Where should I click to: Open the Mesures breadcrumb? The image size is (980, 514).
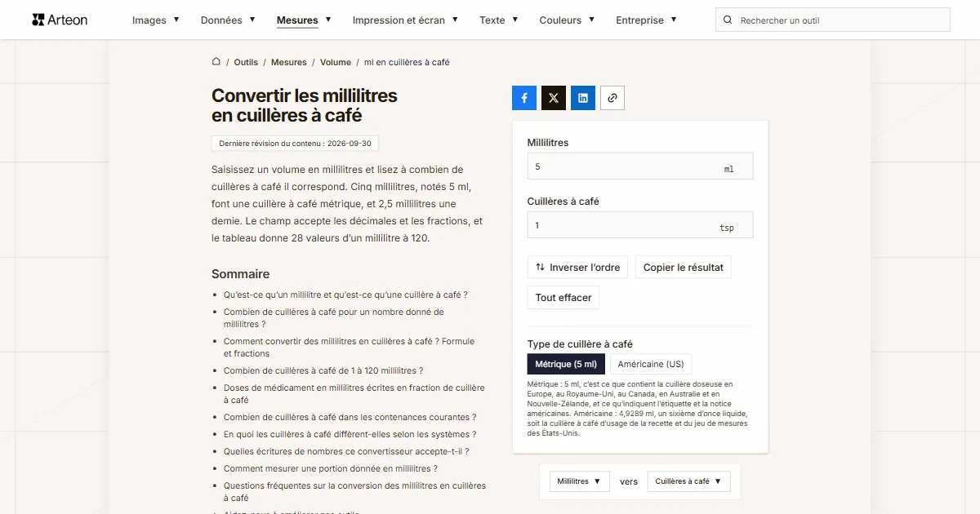click(289, 62)
